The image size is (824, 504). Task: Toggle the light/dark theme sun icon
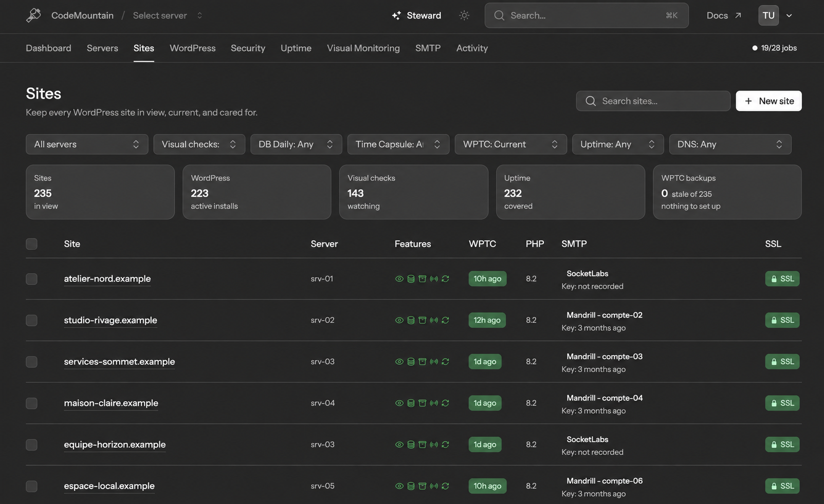pos(464,15)
